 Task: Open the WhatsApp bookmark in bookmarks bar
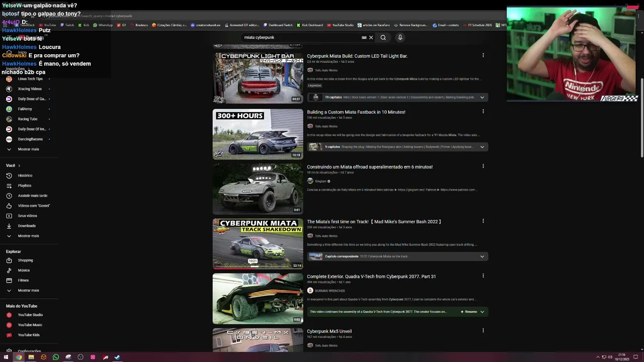[103, 25]
